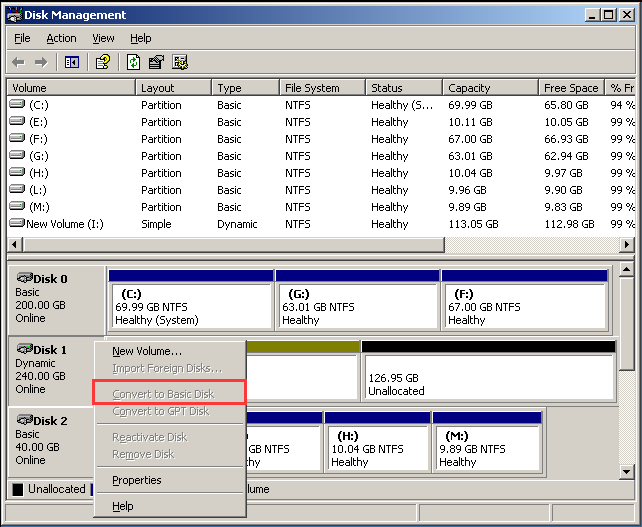Select the drive icon for (C:) volume
This screenshot has height=527, width=642.
(17, 104)
